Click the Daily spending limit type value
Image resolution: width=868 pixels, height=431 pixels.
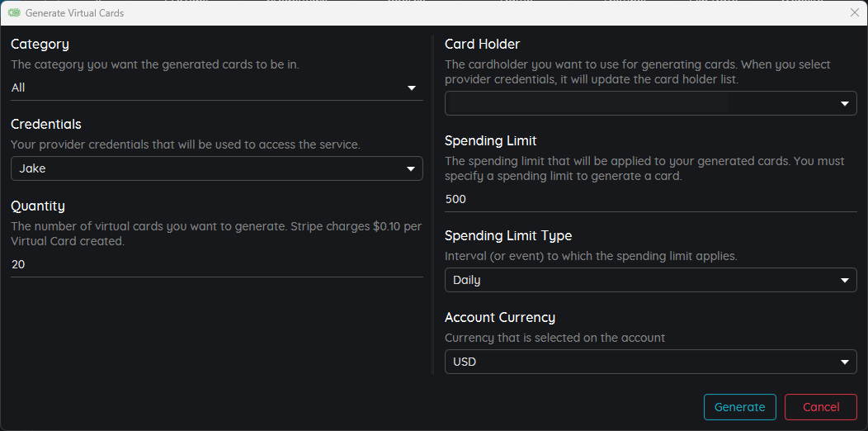pos(467,281)
